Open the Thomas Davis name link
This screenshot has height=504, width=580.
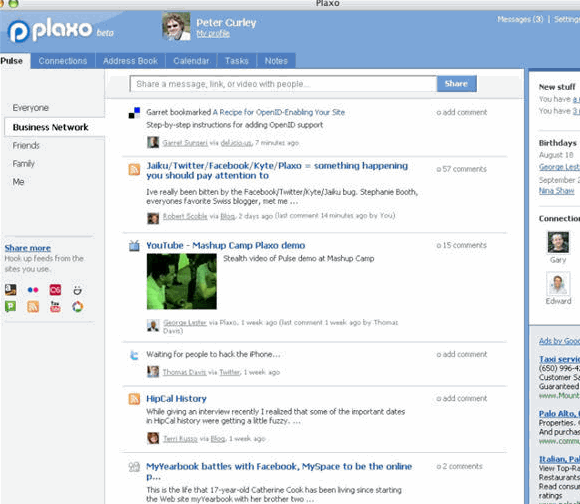click(x=185, y=372)
